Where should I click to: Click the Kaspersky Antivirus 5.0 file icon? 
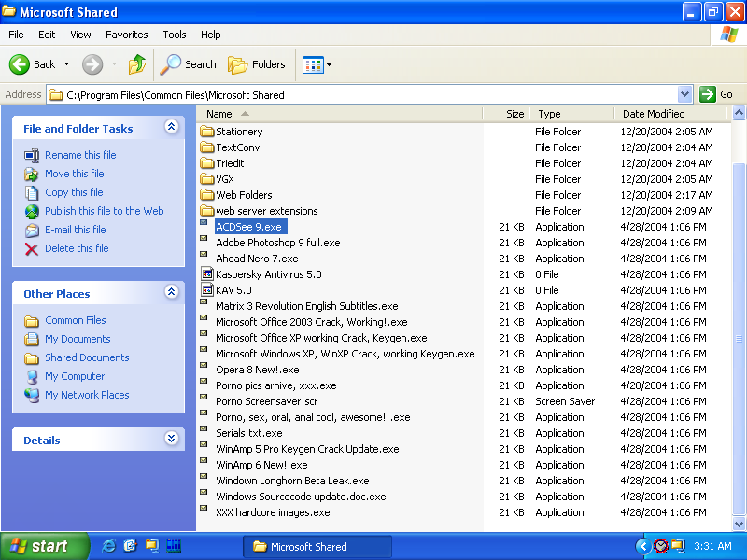[207, 273]
